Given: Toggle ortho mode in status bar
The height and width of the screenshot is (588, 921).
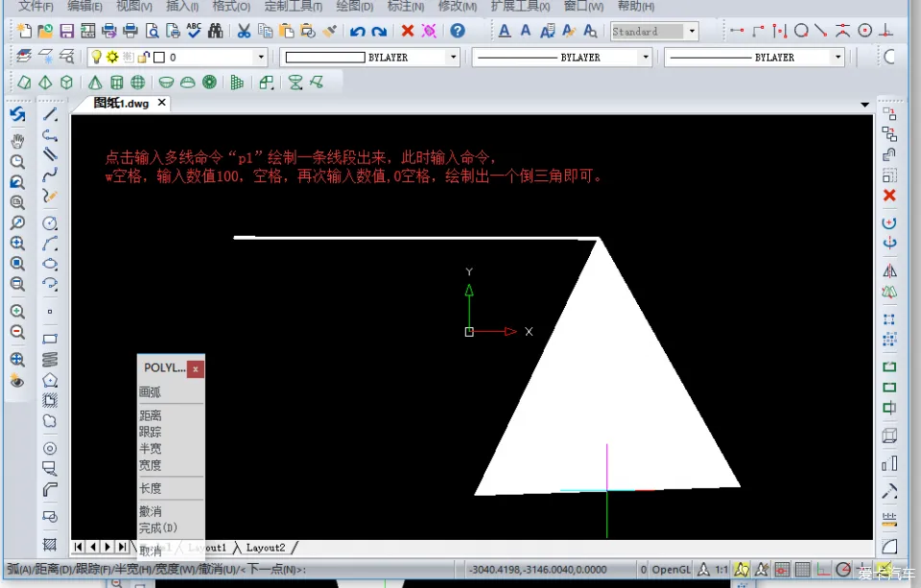Looking at the screenshot, I should point(823,569).
